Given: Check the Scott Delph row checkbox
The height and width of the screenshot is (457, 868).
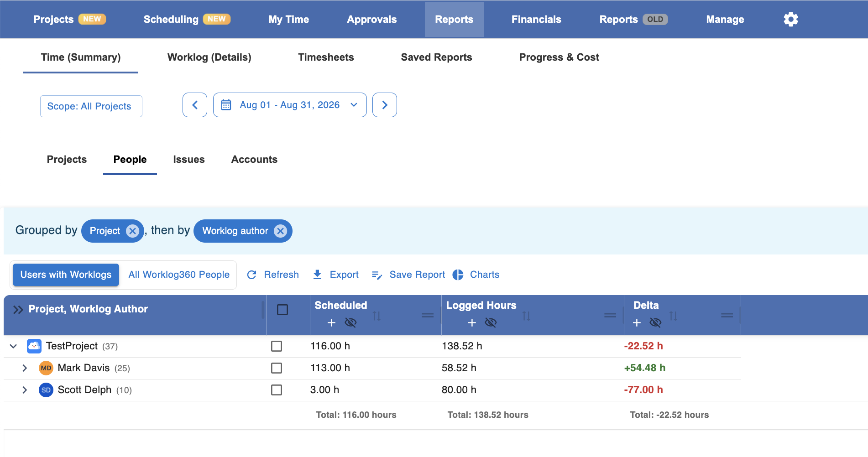Looking at the screenshot, I should click(x=277, y=390).
